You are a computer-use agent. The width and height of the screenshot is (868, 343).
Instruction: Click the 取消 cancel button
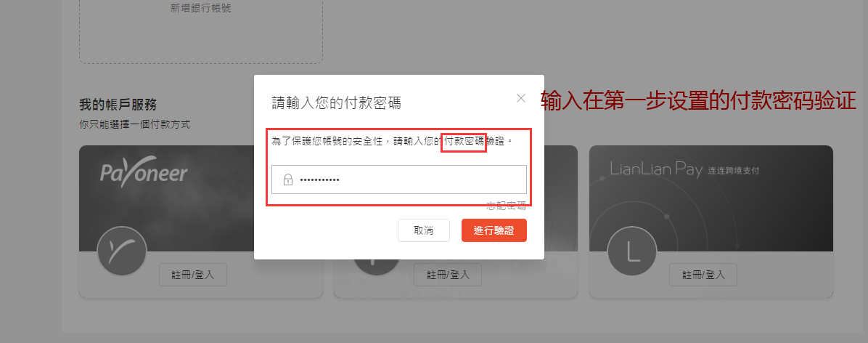(x=424, y=230)
